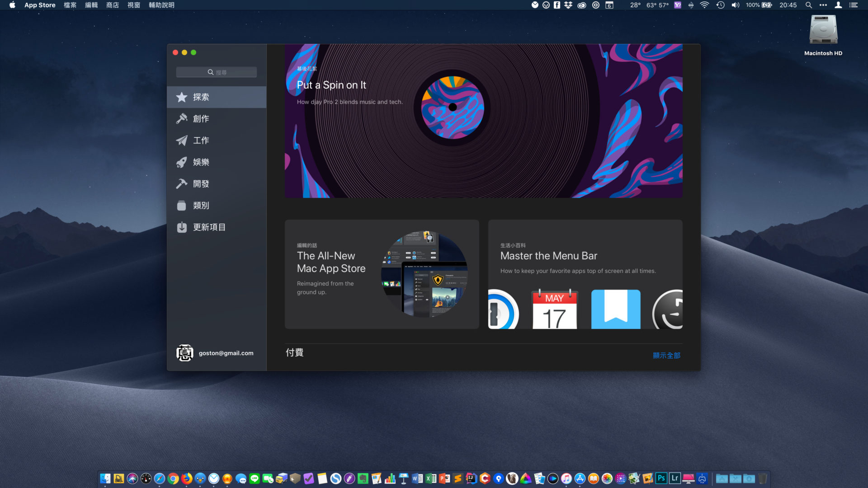Image resolution: width=868 pixels, height=488 pixels.
Task: Click the Wi-Fi status icon
Action: [704, 5]
